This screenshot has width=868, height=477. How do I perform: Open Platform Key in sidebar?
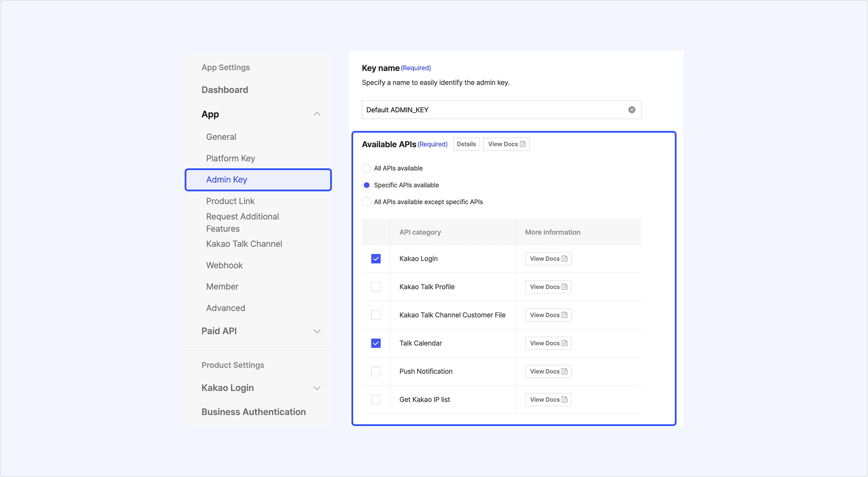pyautogui.click(x=231, y=158)
